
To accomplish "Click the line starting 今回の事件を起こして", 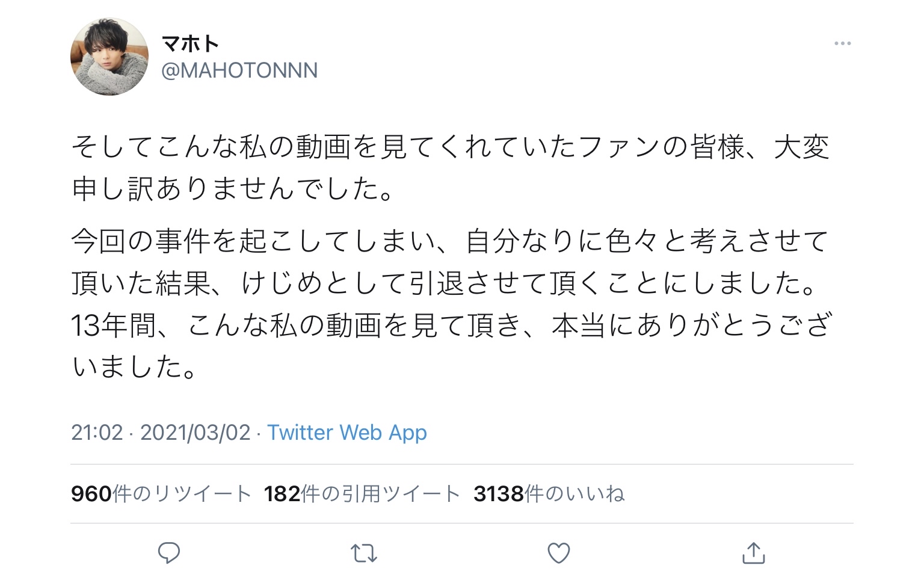I will [x=450, y=241].
